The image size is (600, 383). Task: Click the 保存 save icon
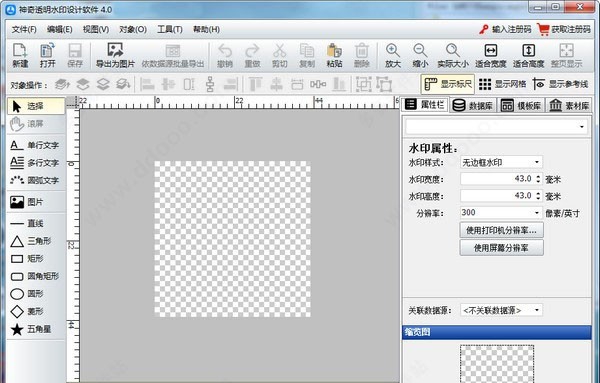[75, 56]
